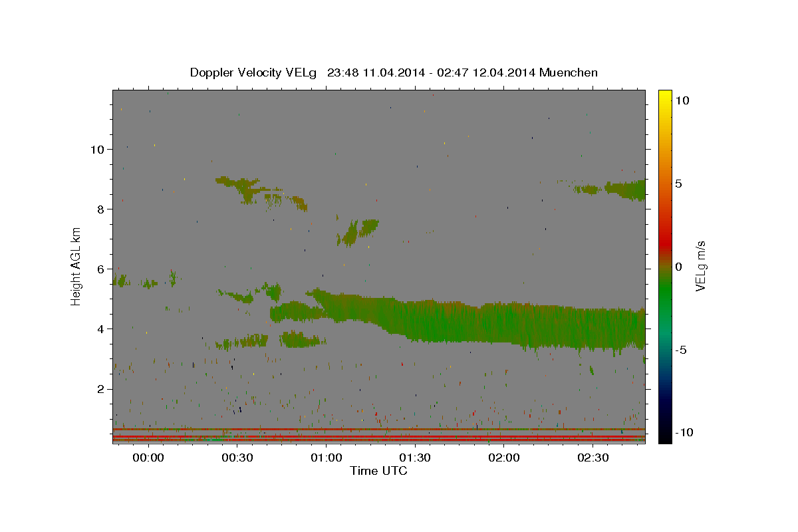Select the 00:30 time tick label
798x532 pixels.
click(237, 458)
